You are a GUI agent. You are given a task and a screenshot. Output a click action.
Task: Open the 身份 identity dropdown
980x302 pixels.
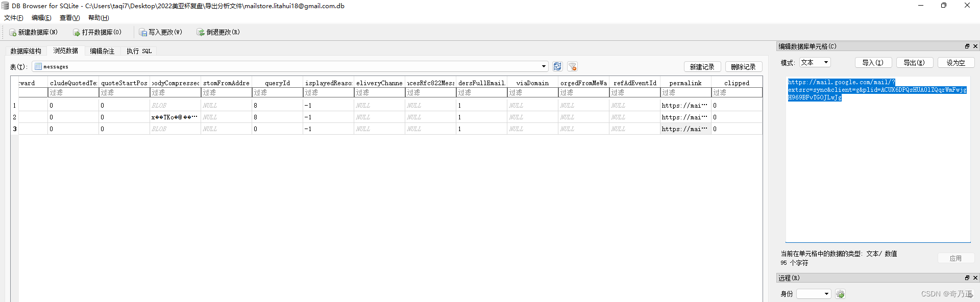[814, 294]
